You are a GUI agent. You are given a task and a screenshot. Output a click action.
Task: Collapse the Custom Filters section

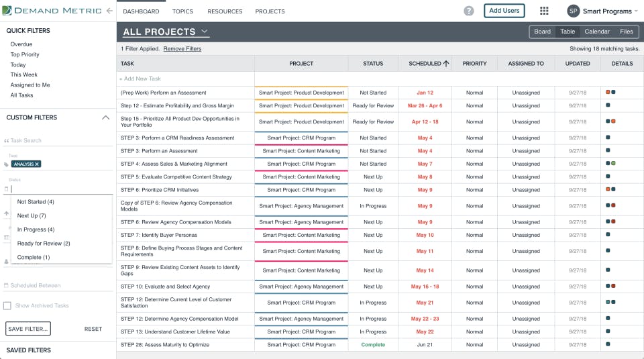pyautogui.click(x=105, y=117)
